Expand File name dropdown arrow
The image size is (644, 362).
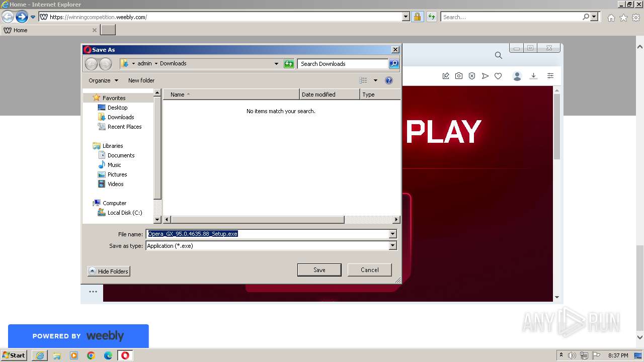(393, 234)
